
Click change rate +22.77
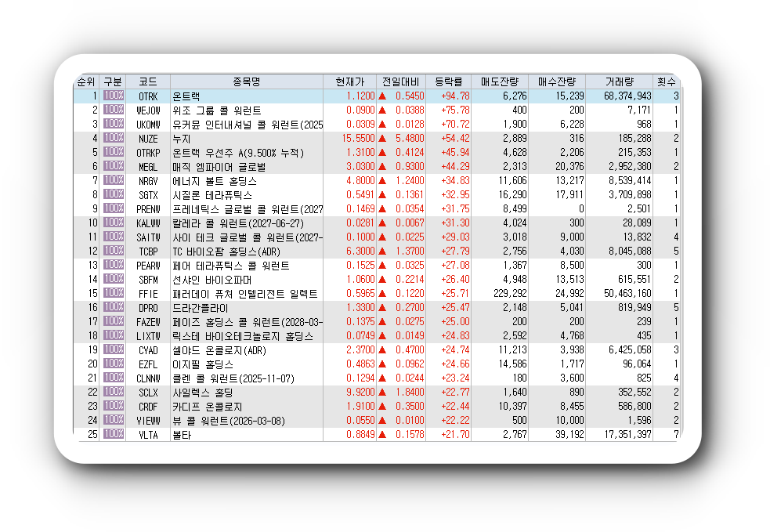tap(455, 393)
